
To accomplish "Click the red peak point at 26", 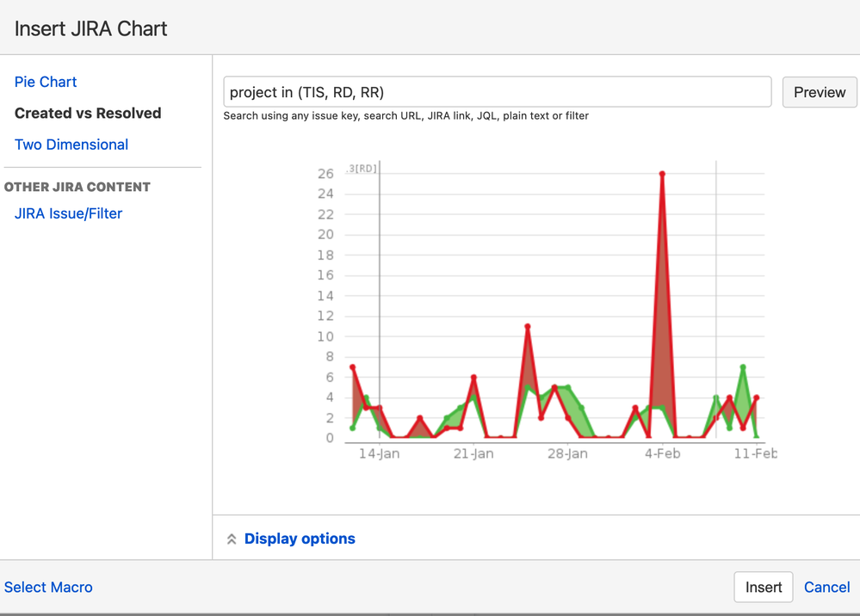I will pos(662,174).
